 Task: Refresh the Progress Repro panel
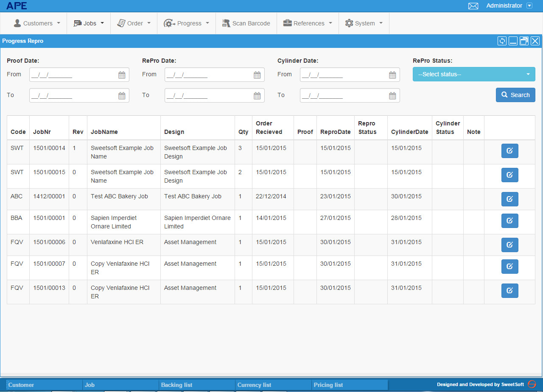click(502, 41)
